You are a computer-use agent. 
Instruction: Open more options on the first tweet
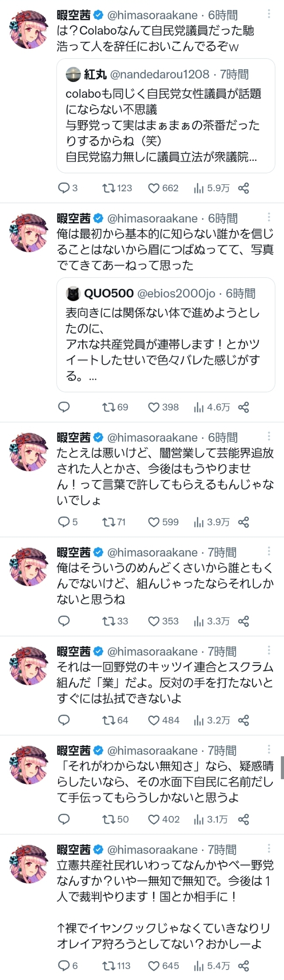pos(269,14)
